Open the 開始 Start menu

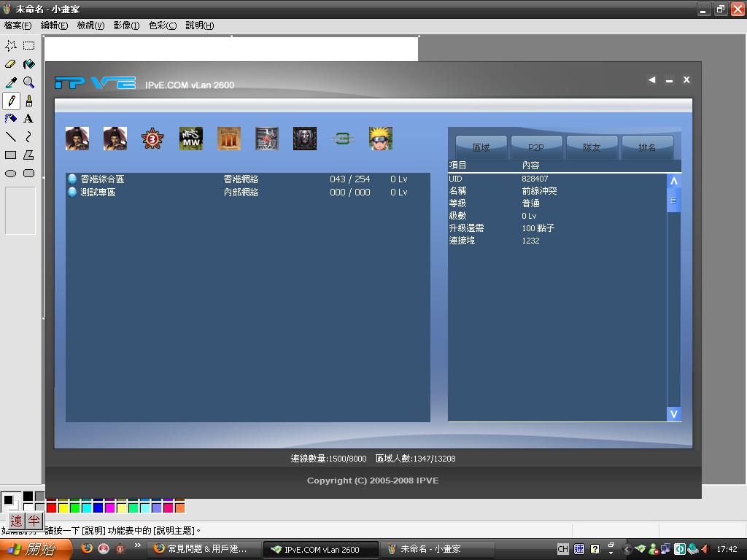click(35, 549)
